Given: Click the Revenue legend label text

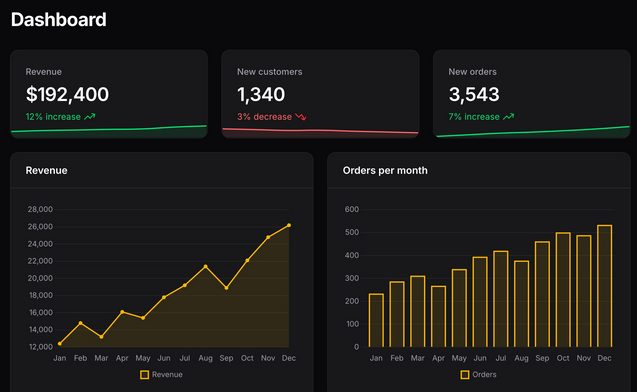Looking at the screenshot, I should 167,375.
